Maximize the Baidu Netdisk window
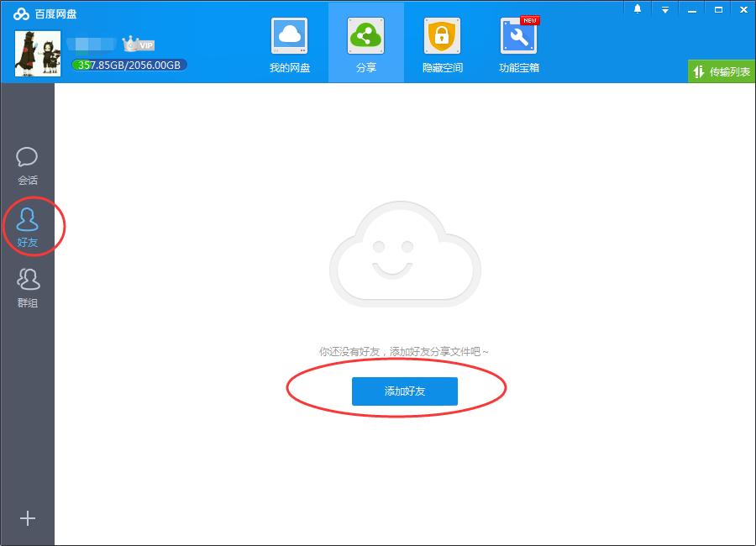The height and width of the screenshot is (546, 756). 718,9
